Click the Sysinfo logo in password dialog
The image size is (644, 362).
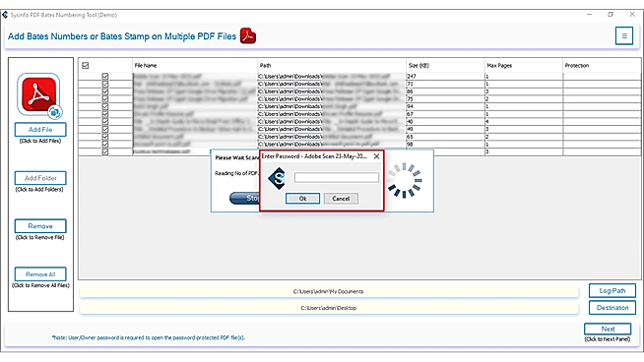pos(278,178)
